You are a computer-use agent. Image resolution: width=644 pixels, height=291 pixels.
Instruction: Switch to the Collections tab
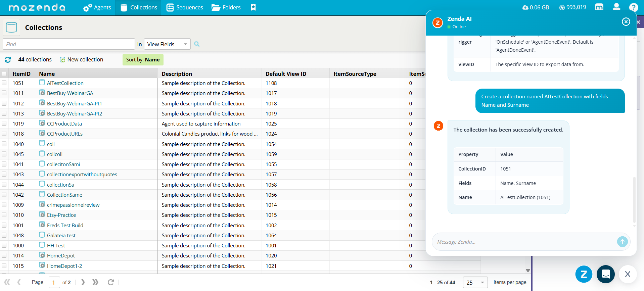point(138,7)
